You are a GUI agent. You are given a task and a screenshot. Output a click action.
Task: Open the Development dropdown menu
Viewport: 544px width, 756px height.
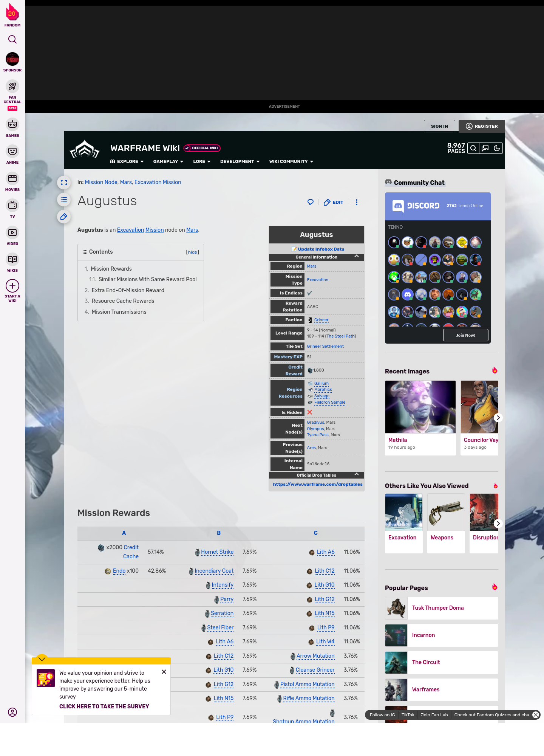click(x=240, y=161)
